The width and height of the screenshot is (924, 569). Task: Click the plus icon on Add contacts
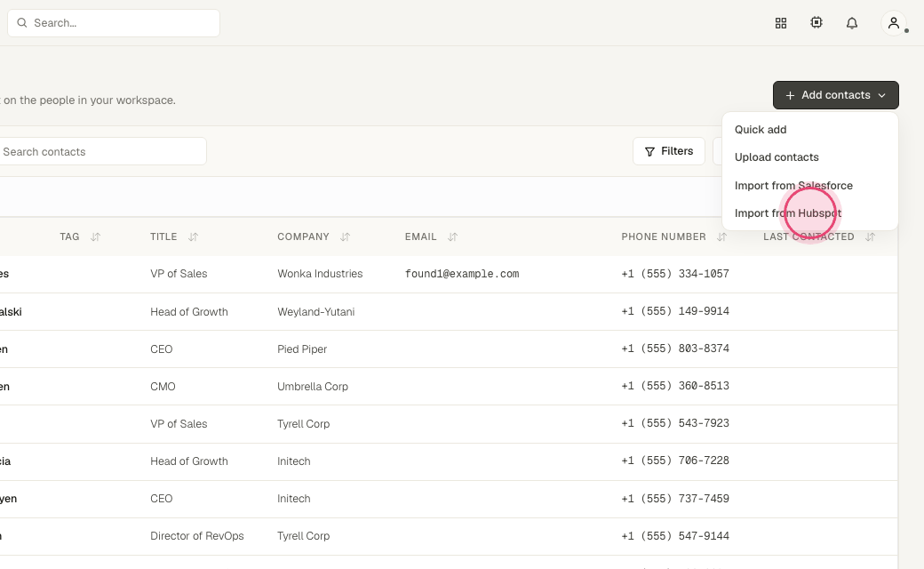[x=790, y=95]
